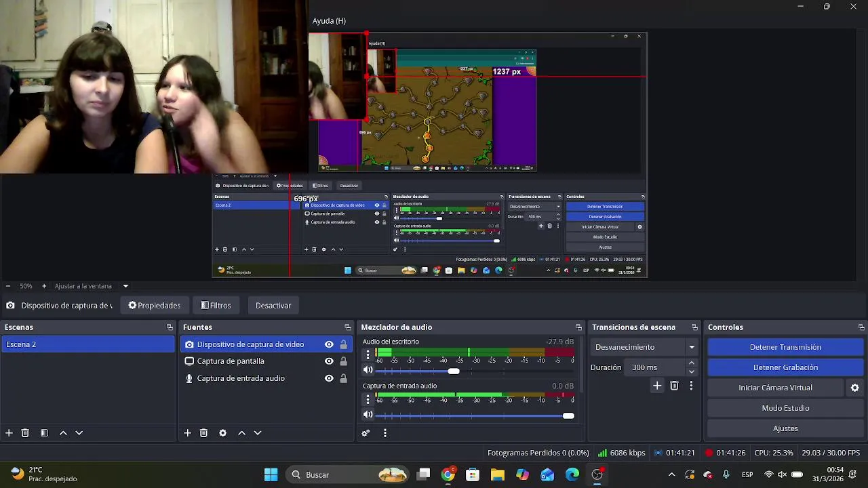868x488 pixels.
Task: Open Microsoft Edge from taskbar
Action: tap(572, 474)
